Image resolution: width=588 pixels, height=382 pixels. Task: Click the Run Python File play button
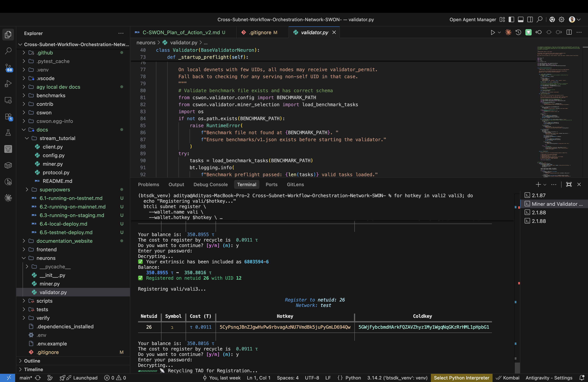[493, 32]
